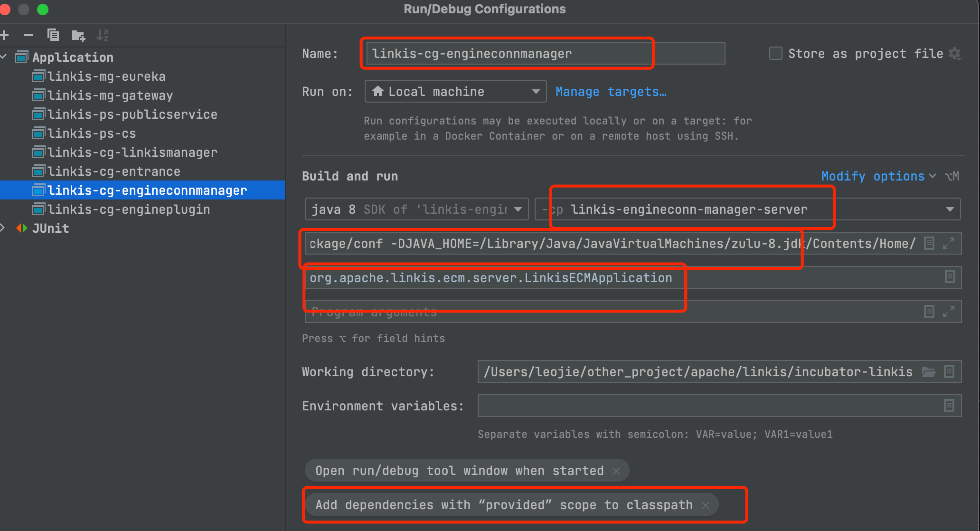Open the Run on Local machine dropdown
This screenshot has height=531, width=980.
click(x=536, y=91)
